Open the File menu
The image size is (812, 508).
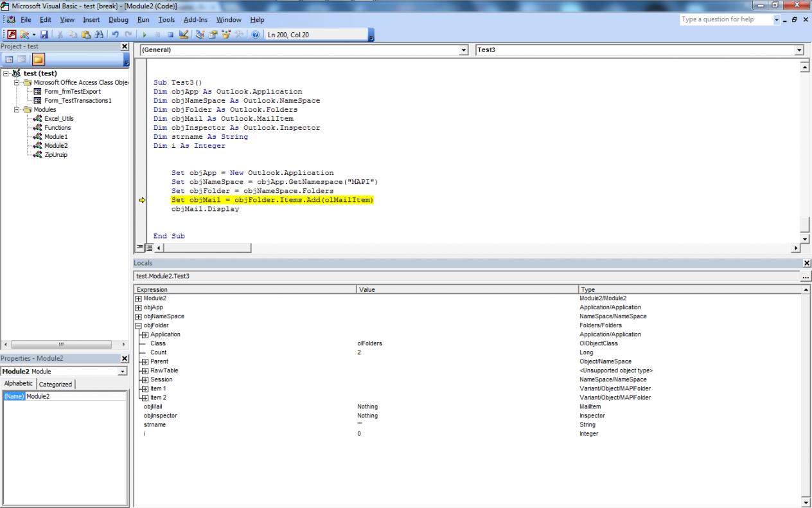[x=26, y=20]
